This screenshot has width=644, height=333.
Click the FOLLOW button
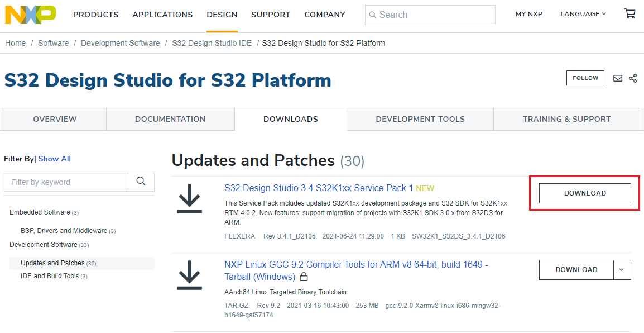point(585,78)
